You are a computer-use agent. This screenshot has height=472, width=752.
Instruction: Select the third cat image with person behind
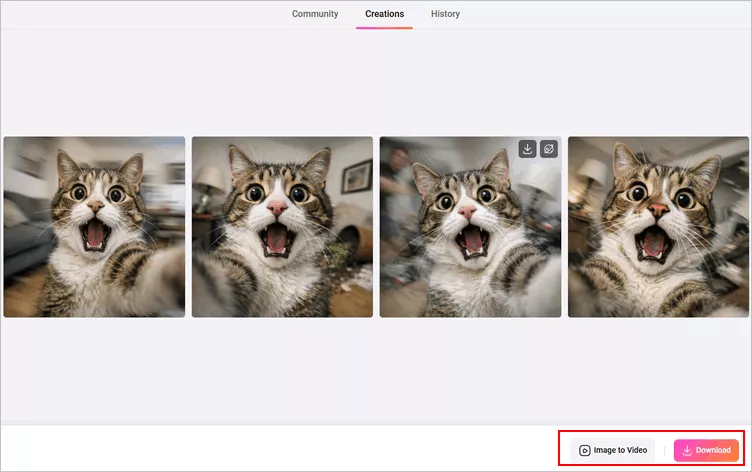470,227
